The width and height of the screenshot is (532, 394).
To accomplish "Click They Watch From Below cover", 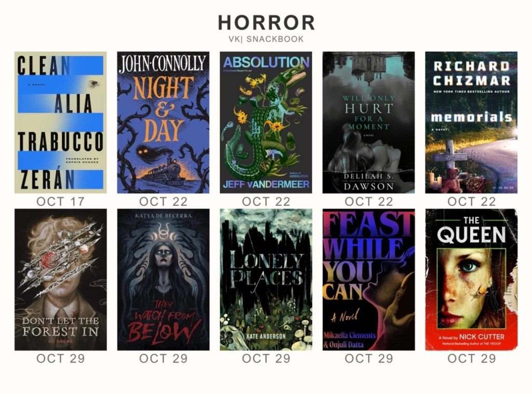I will pyautogui.click(x=163, y=280).
